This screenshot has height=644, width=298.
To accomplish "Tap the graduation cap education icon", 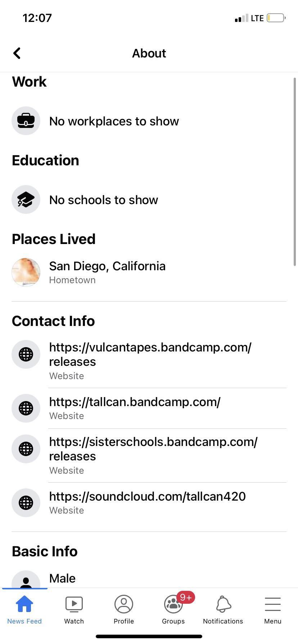I will tap(26, 199).
